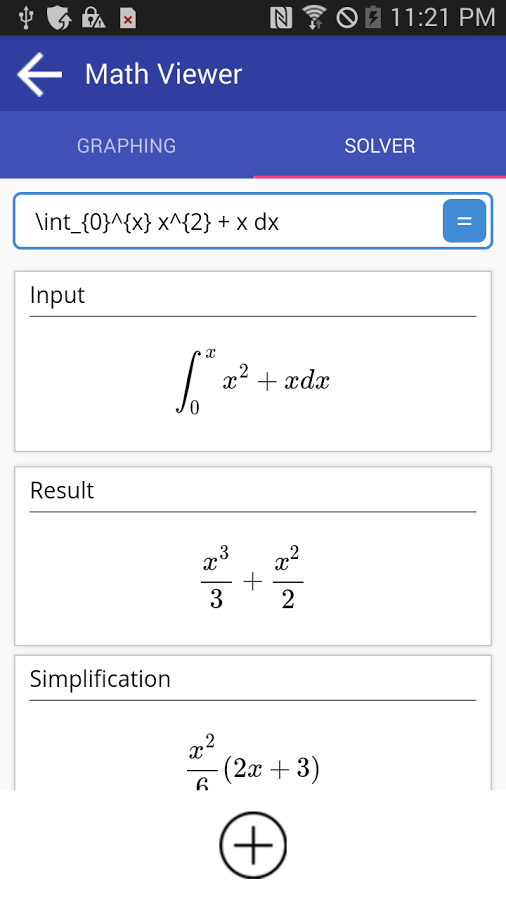506x900 pixels.
Task: Tap the NFC status icon
Action: [x=281, y=18]
